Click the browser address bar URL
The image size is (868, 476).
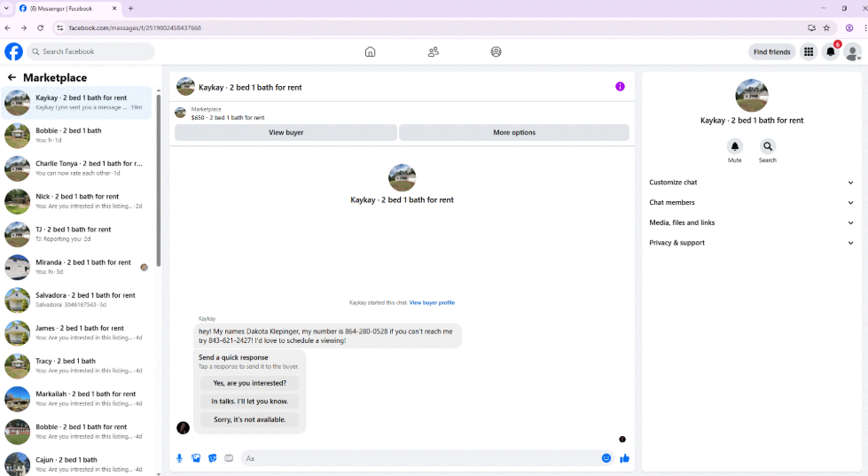tap(135, 27)
